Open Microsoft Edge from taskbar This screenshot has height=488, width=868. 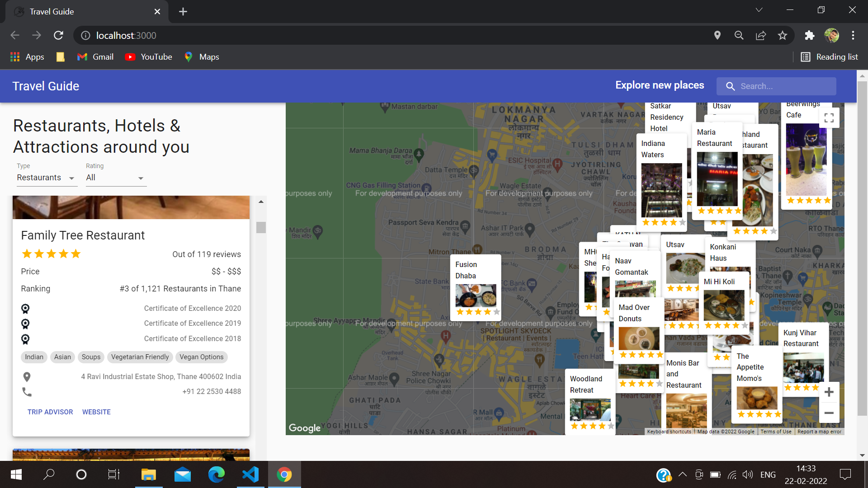pos(217,474)
